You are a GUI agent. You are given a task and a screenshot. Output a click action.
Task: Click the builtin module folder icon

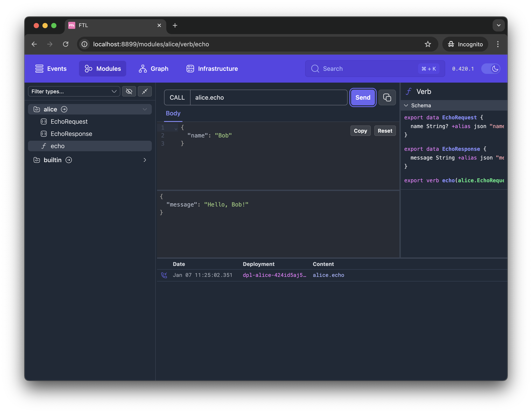pos(37,160)
